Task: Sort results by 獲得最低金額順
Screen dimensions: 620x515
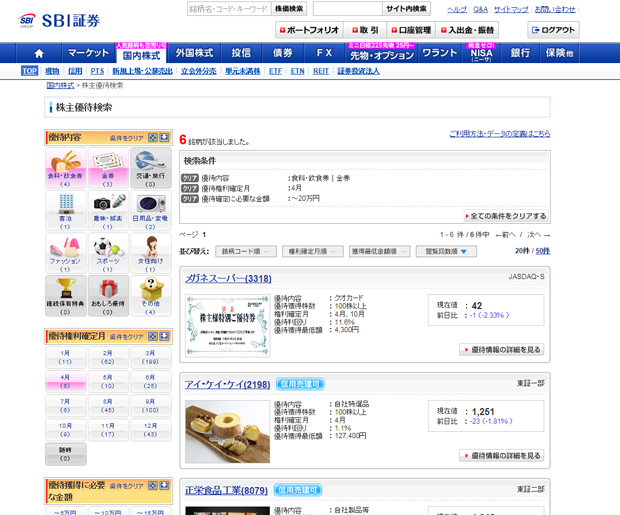Action: [379, 252]
